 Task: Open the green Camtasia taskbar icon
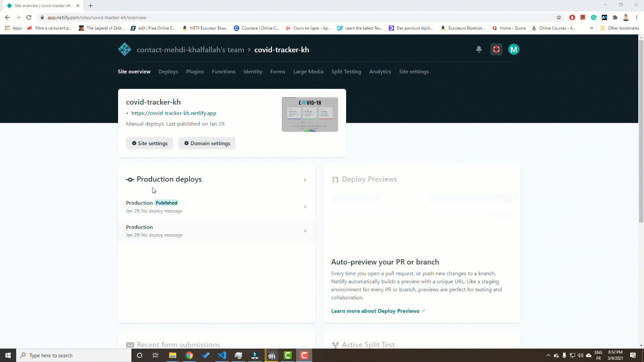288,355
